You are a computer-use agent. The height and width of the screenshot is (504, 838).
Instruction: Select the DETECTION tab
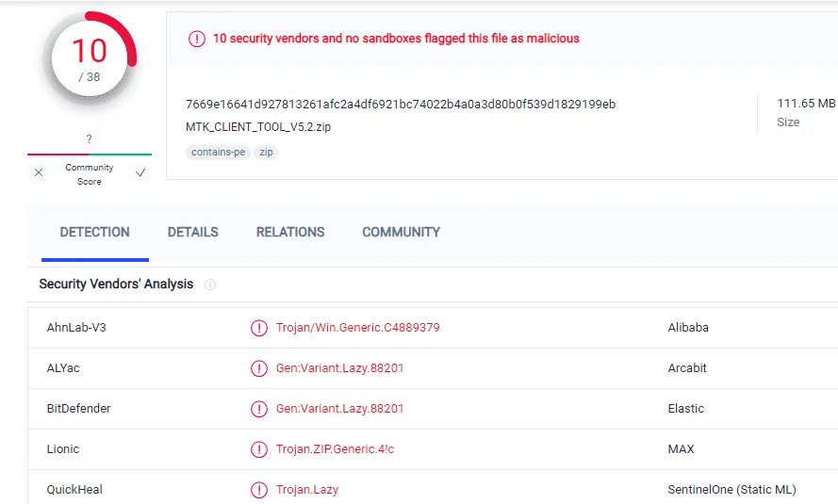click(94, 233)
